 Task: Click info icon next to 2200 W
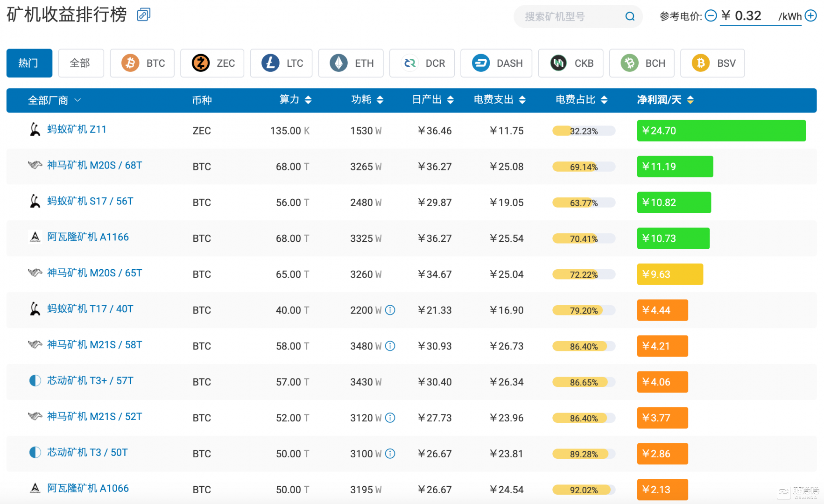point(390,310)
